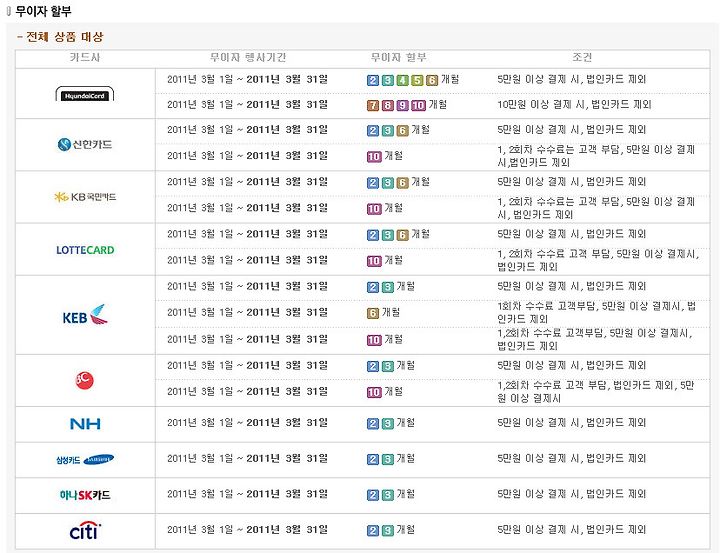Select the KEB card logo
720x553 pixels.
[x=85, y=315]
